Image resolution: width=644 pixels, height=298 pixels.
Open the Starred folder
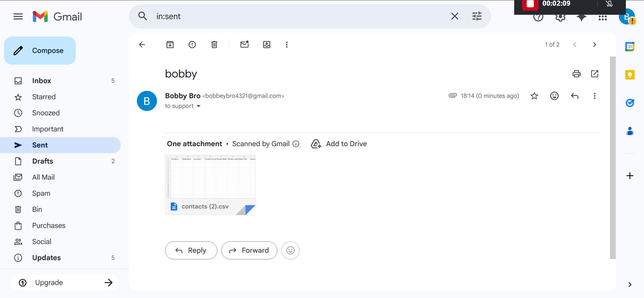[x=60, y=97]
